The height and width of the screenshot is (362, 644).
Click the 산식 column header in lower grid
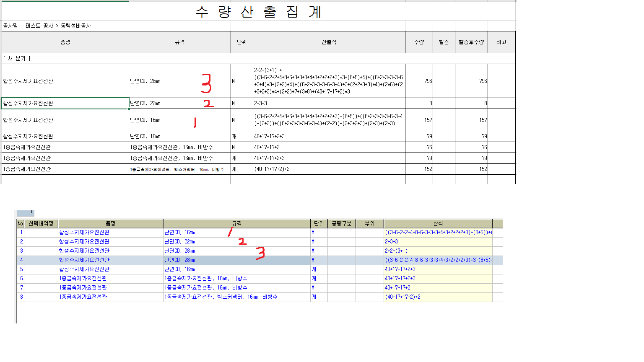pos(438,223)
